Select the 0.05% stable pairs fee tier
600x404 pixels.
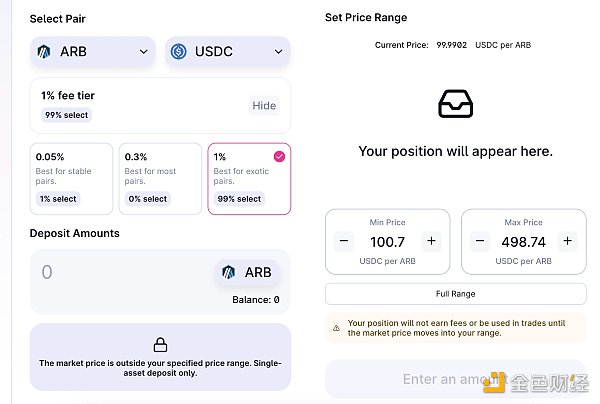pyautogui.click(x=71, y=179)
